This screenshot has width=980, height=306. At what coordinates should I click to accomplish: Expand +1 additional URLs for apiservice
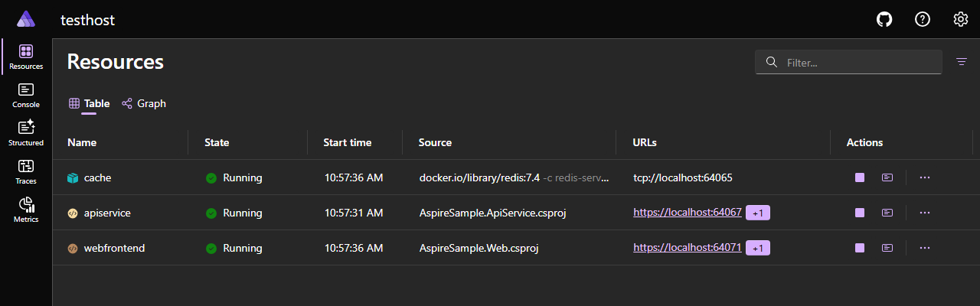coord(758,213)
